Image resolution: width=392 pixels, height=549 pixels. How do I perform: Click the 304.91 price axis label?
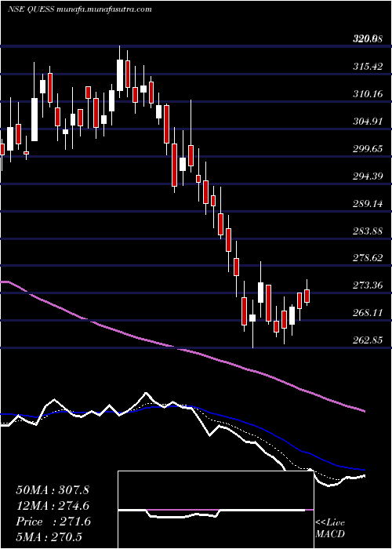[x=368, y=122]
